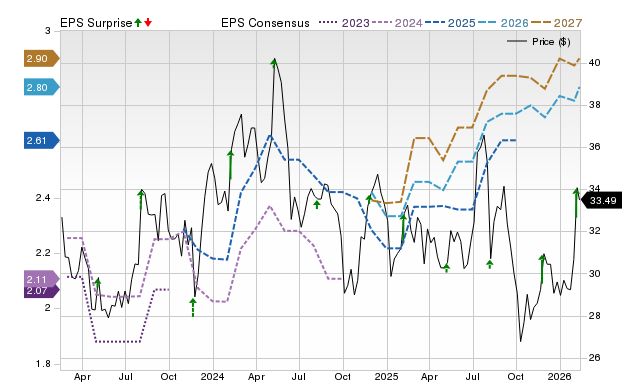Click the green surprise arrow next to the 33.49 price tag
The image size is (640, 382).
click(x=577, y=203)
